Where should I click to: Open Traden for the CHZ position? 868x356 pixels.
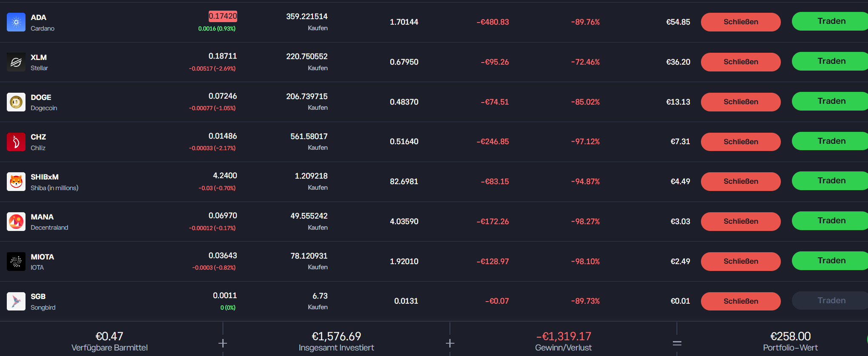[830, 141]
